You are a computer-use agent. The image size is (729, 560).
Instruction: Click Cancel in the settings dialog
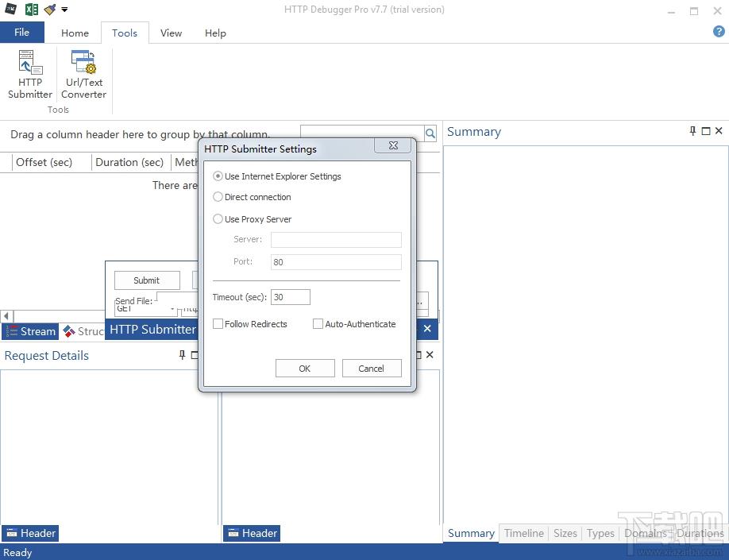point(372,369)
